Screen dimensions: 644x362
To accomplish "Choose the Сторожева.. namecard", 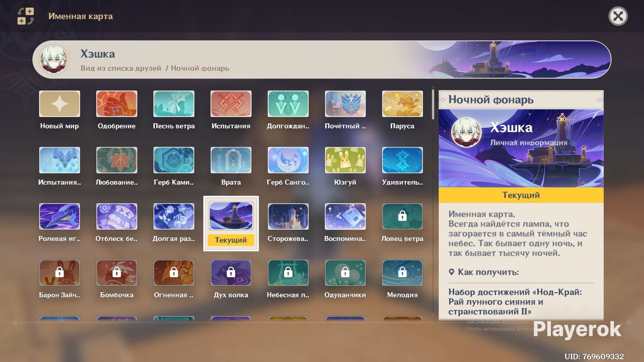I will pyautogui.click(x=288, y=216).
